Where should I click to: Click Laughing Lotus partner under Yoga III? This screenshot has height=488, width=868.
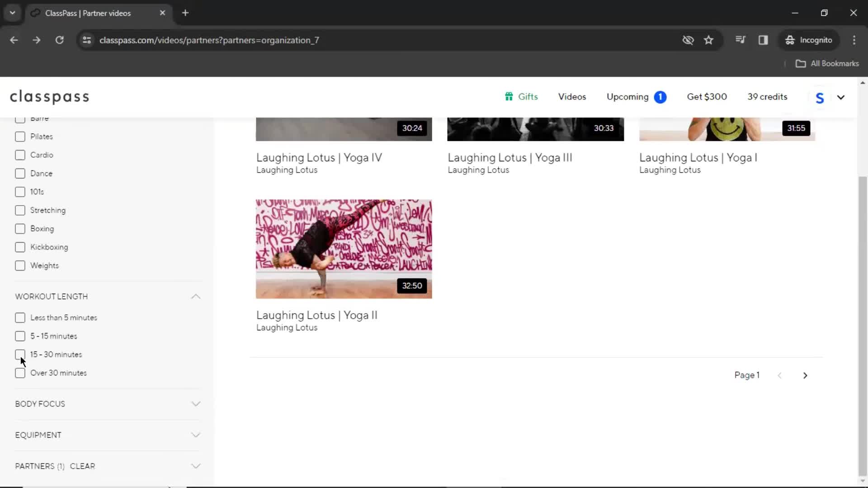(478, 170)
